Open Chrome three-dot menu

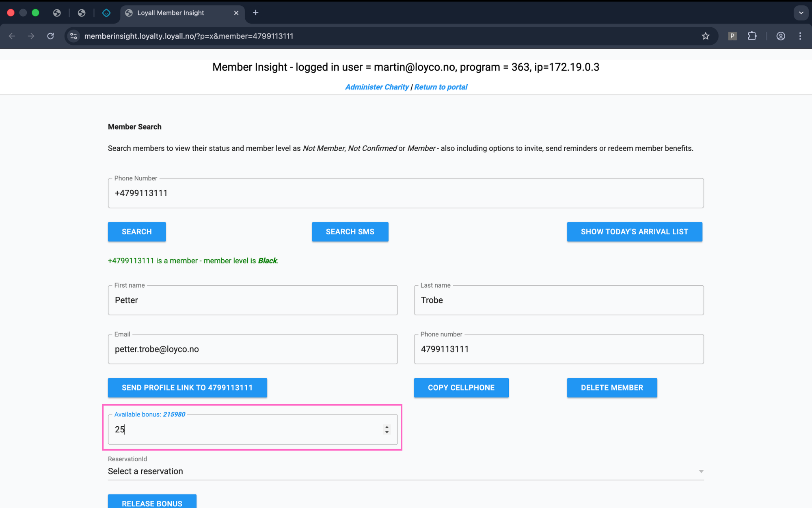pos(800,36)
